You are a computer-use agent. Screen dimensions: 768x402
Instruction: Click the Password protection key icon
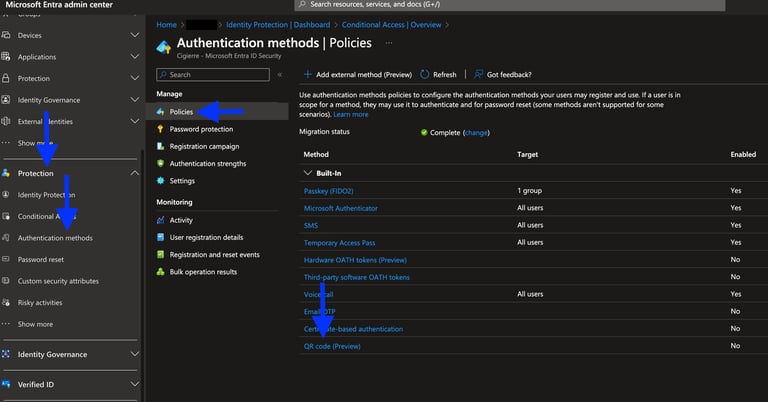[x=160, y=129]
